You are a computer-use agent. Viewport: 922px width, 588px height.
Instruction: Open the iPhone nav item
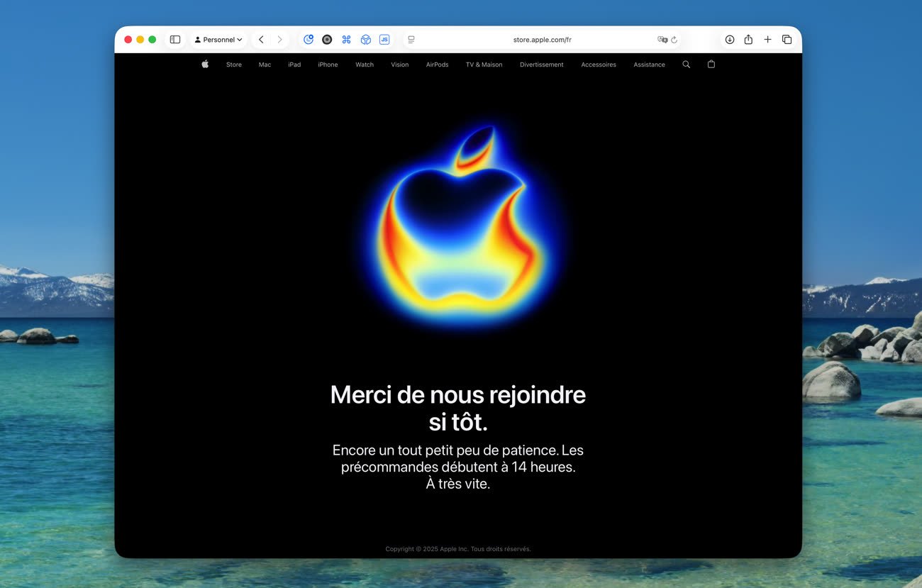[x=328, y=65]
